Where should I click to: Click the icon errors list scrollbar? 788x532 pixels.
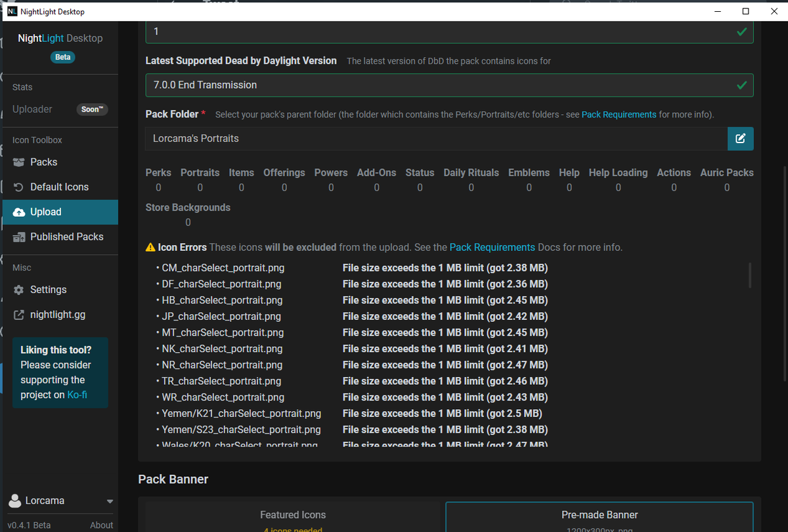point(750,275)
